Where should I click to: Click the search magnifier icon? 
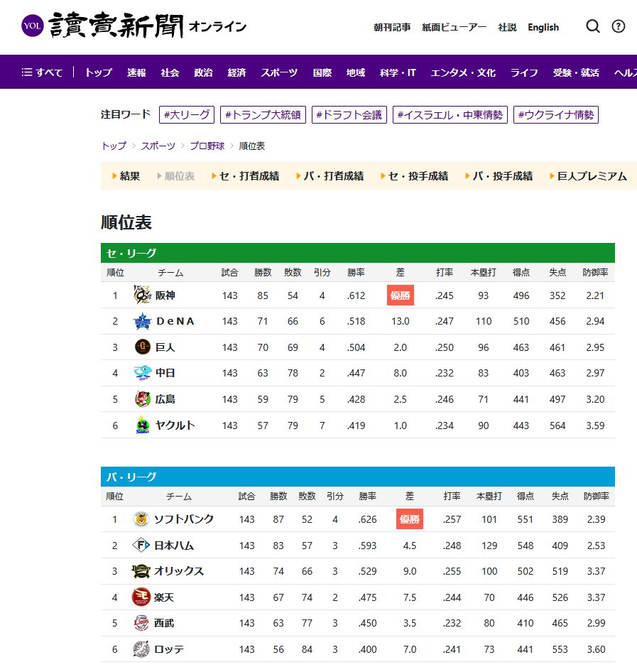coord(593,26)
